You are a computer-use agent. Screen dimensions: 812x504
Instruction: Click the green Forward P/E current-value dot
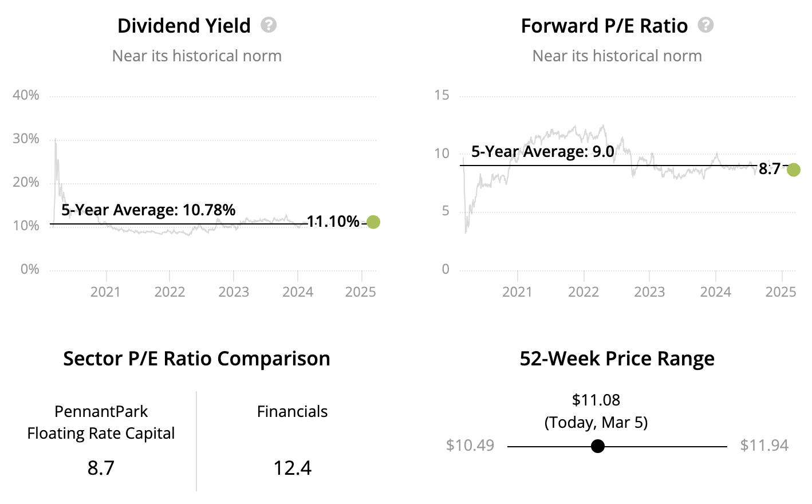pyautogui.click(x=793, y=170)
